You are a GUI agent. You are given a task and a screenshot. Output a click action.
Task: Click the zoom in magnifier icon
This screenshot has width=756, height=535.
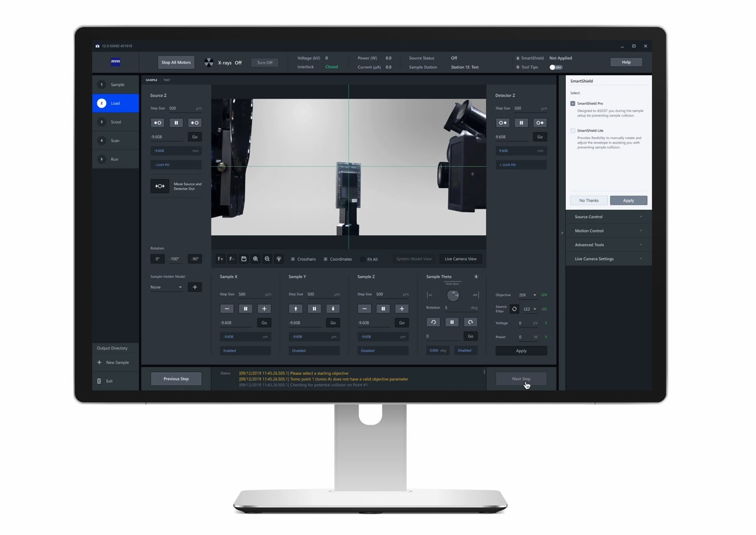click(x=255, y=259)
